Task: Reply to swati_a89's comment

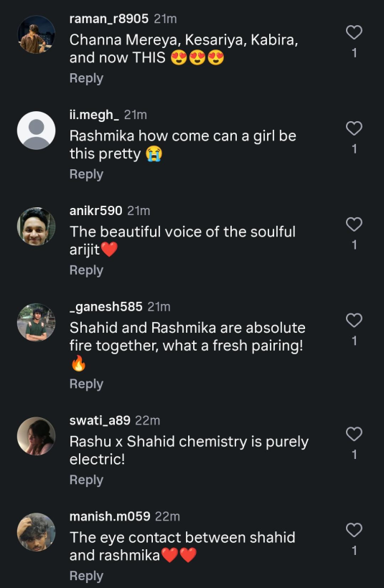Action: pos(86,480)
